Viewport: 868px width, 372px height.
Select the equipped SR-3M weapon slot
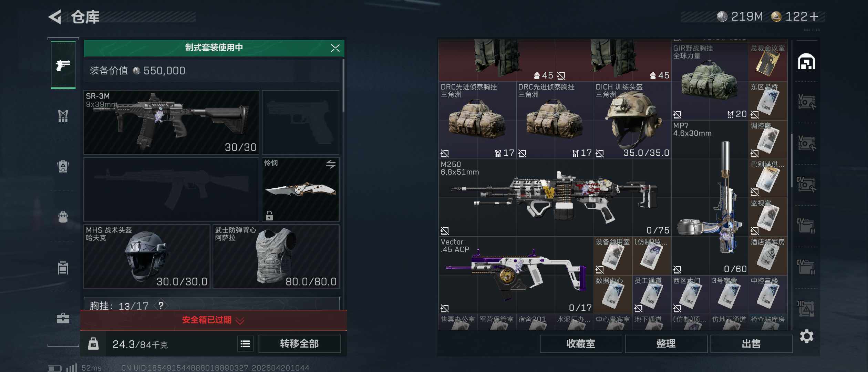pos(171,122)
